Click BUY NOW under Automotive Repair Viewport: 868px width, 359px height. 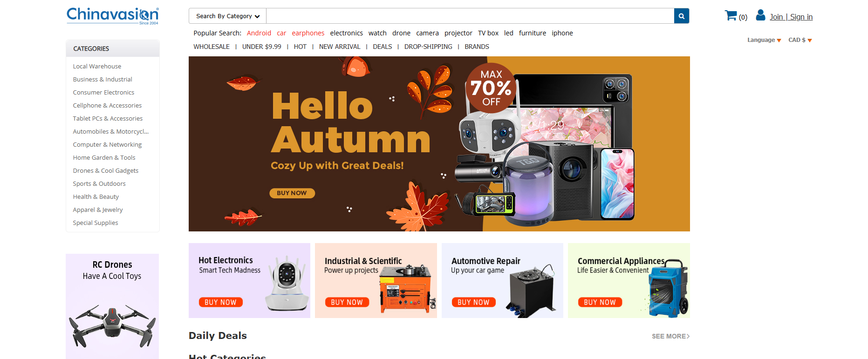coord(473,302)
